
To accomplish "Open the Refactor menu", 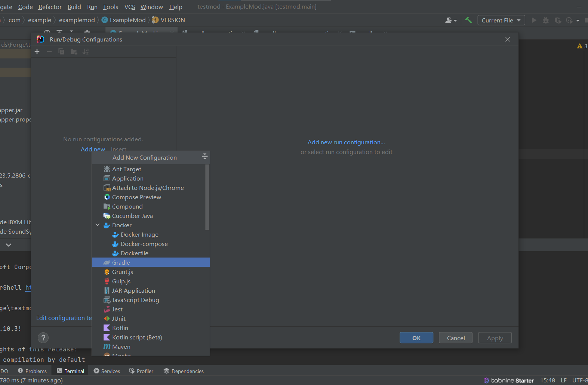I will 50,7.
